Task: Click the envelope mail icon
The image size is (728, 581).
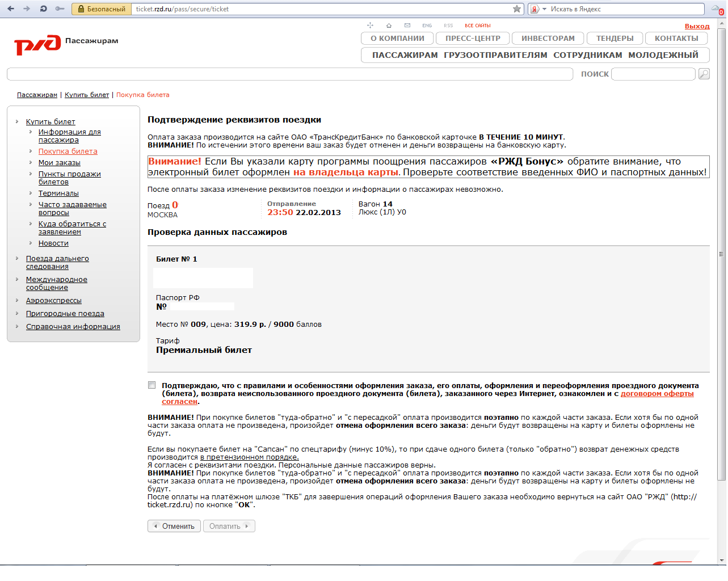Action: click(407, 26)
